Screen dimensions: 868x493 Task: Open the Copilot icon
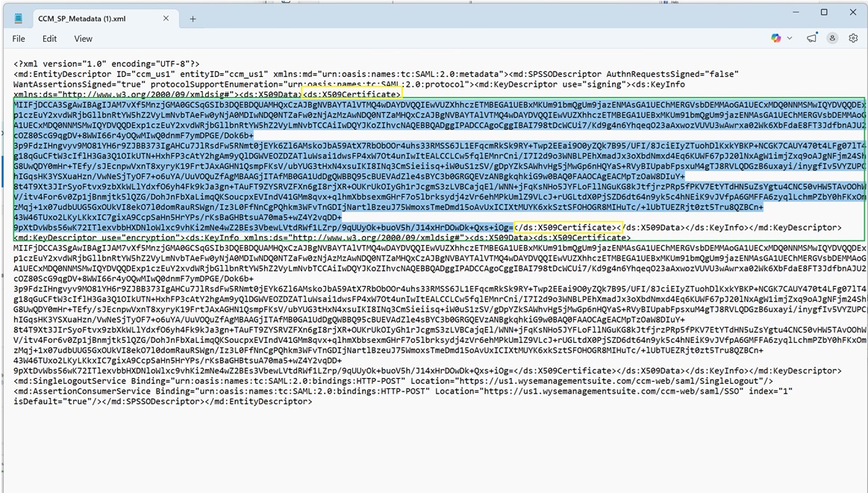tap(776, 38)
